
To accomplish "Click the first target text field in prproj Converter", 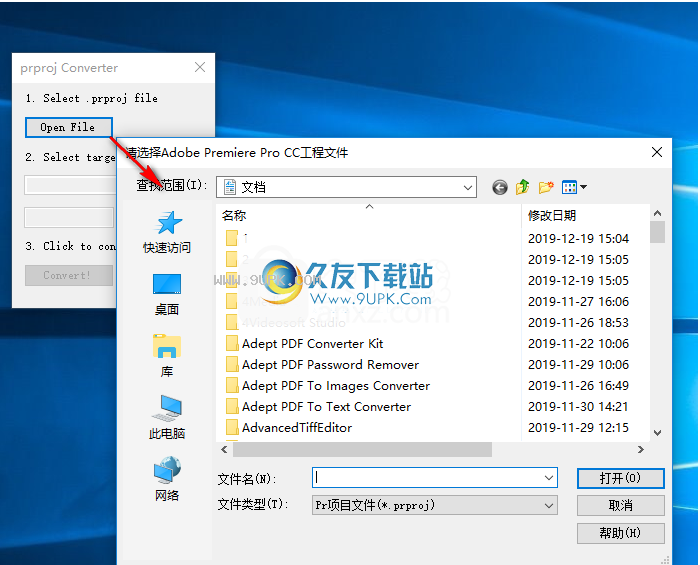I will click(70, 185).
